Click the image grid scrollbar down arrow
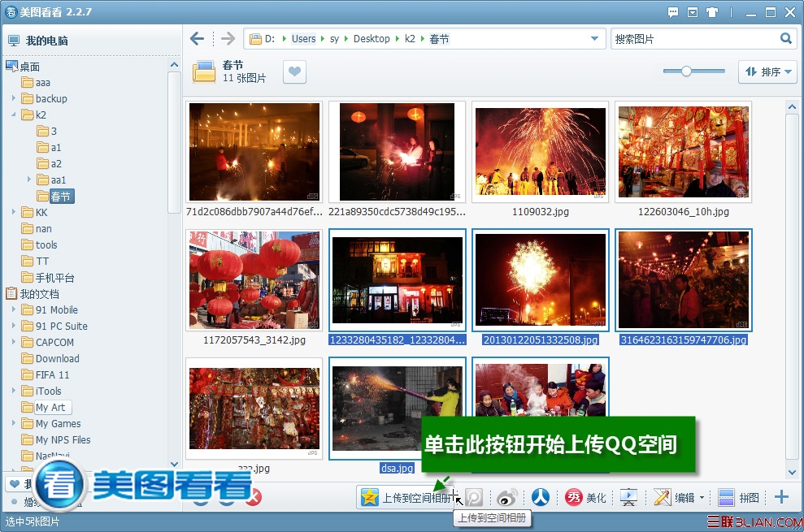 click(x=792, y=473)
